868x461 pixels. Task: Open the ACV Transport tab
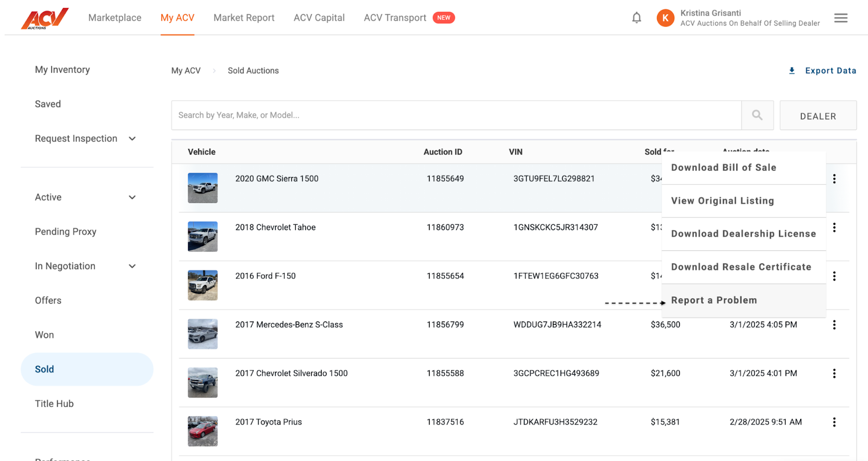[395, 18]
